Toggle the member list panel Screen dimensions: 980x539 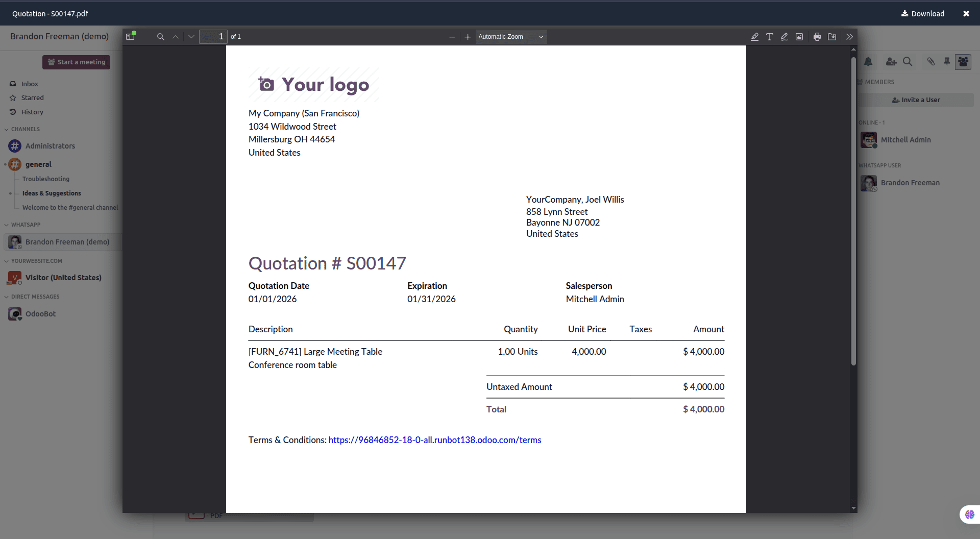tap(964, 61)
